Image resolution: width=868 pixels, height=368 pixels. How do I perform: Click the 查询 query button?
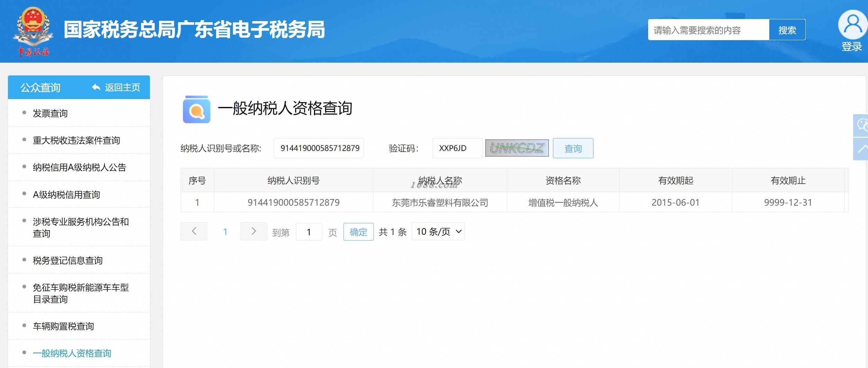point(573,148)
